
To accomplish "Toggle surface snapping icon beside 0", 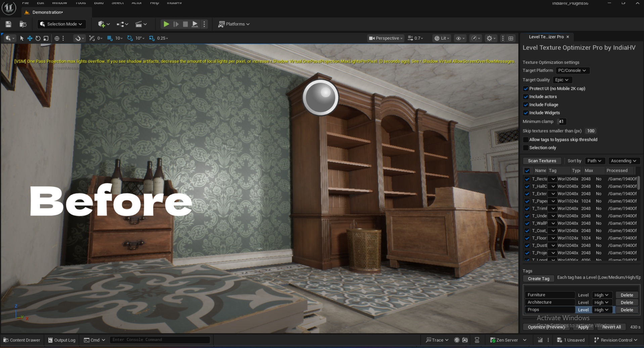I will click(92, 38).
